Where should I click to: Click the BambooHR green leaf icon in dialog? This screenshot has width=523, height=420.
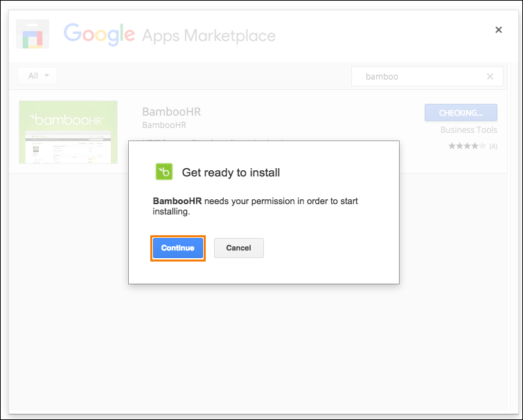pos(164,172)
